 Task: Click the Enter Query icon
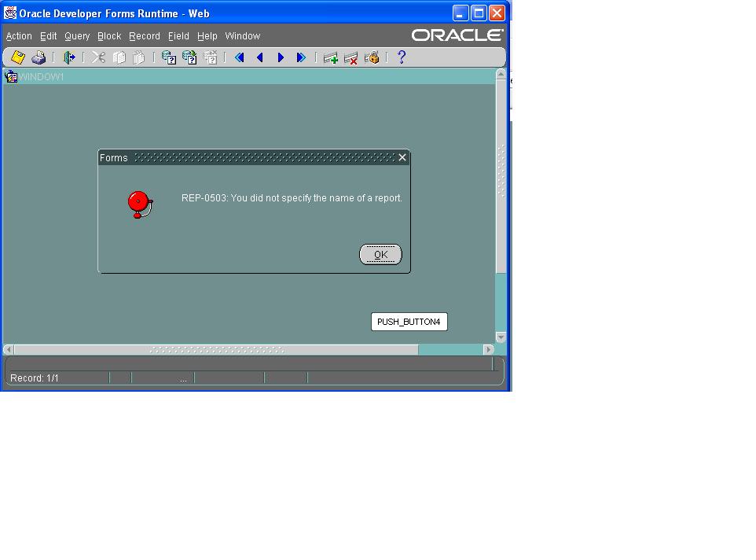(x=168, y=57)
